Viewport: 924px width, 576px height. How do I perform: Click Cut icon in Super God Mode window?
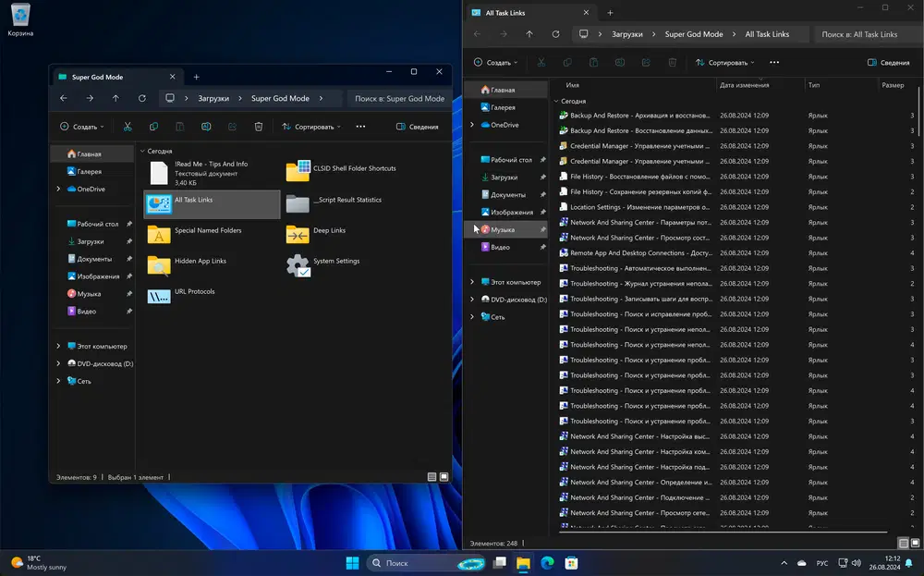128,127
